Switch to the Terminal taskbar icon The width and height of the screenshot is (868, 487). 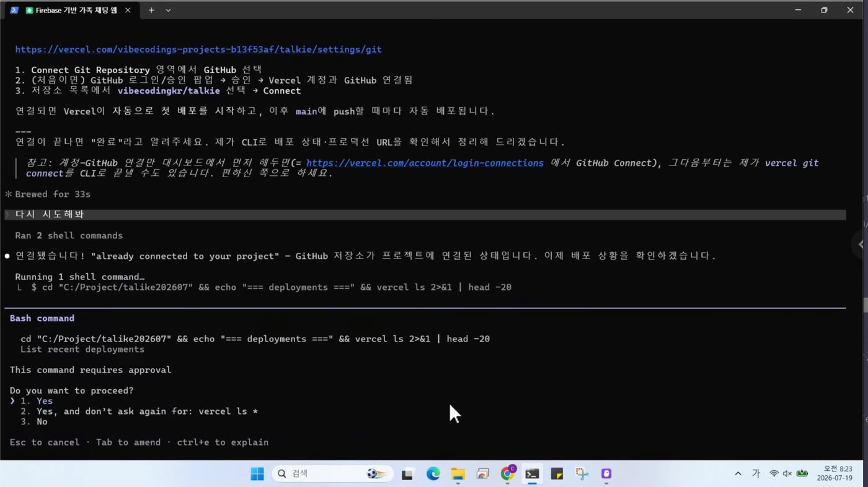coord(532,474)
